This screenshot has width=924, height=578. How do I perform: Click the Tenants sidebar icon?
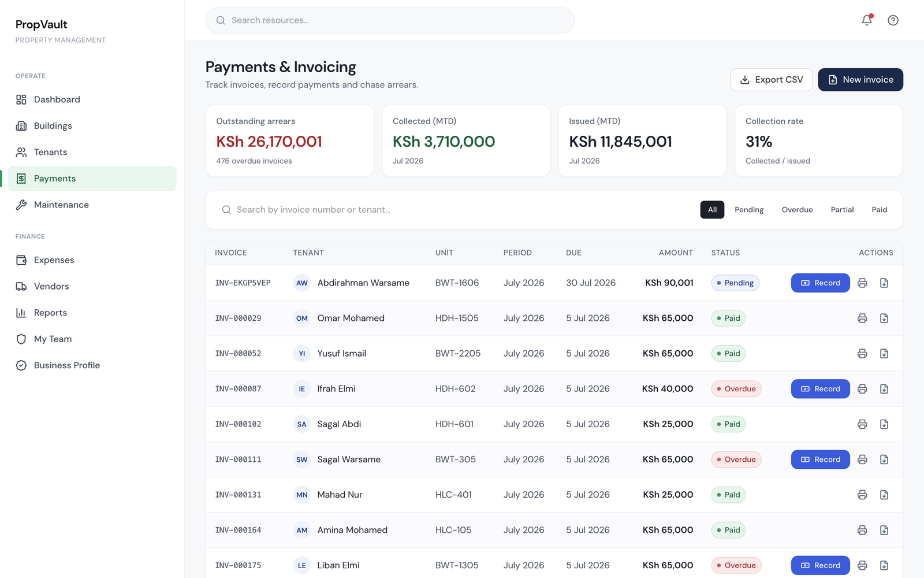[21, 152]
